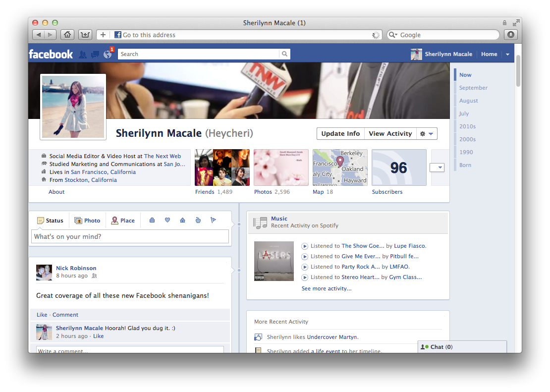Screen dimensions: 550x392
Task: Open San Francisco, California link
Action: [x=103, y=172]
